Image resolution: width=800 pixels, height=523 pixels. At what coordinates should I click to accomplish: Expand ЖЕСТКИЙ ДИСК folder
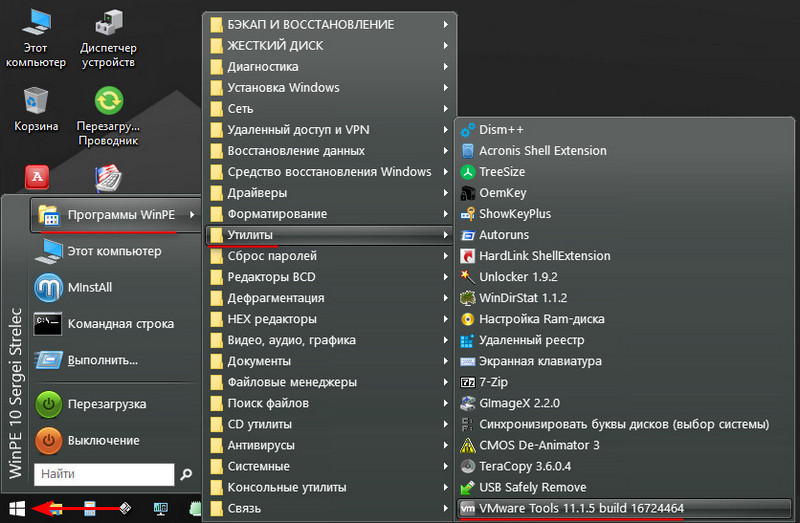coord(330,45)
